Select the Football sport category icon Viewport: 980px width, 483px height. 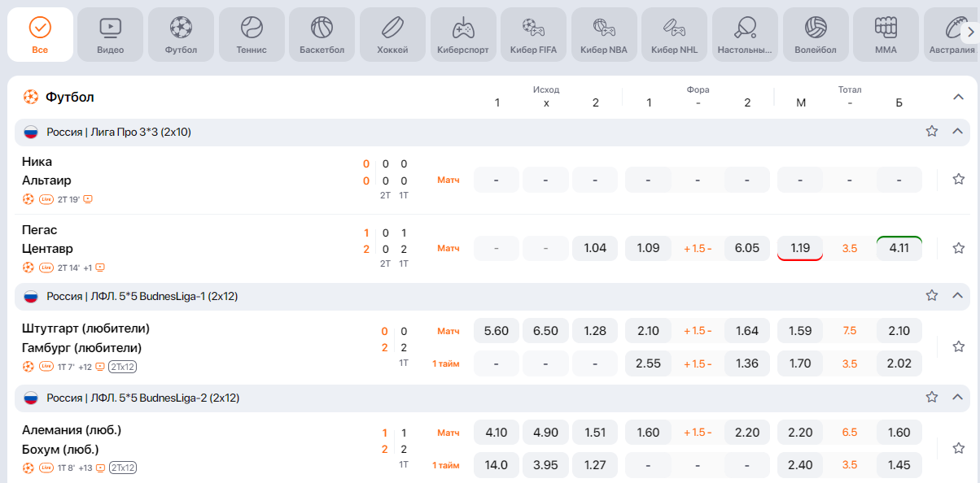pos(181,28)
